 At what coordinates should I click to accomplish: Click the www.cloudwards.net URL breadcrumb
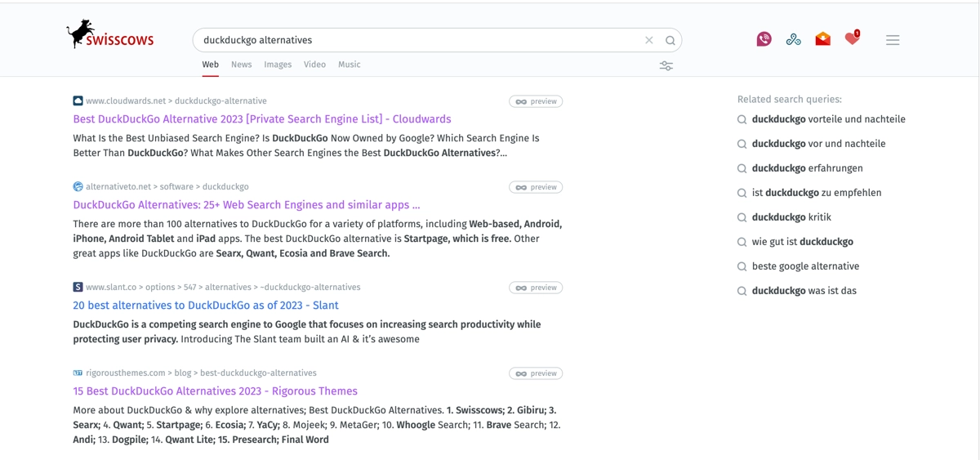pyautogui.click(x=176, y=101)
